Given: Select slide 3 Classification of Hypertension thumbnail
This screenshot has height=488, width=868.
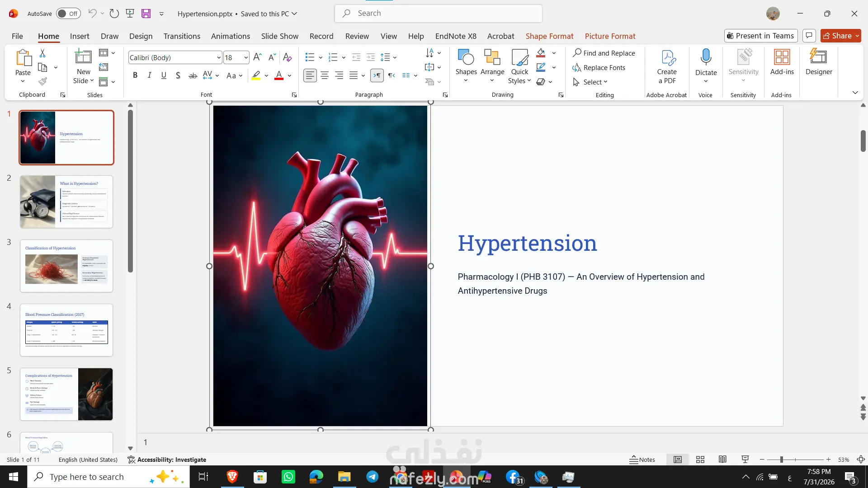Looking at the screenshot, I should tap(66, 266).
